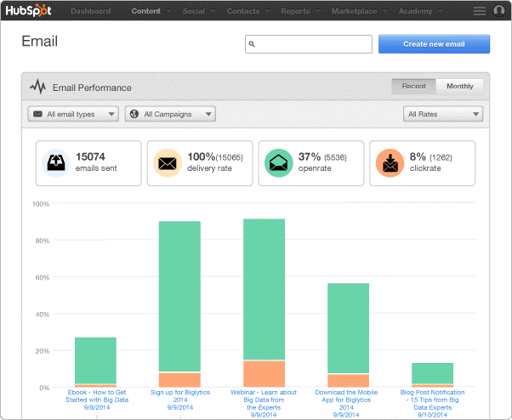512x420 pixels.
Task: Click the Email page heading
Action: (39, 42)
